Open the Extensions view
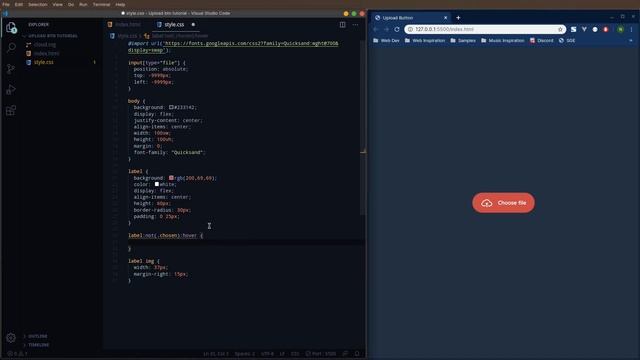640x360 pixels. coord(11,110)
